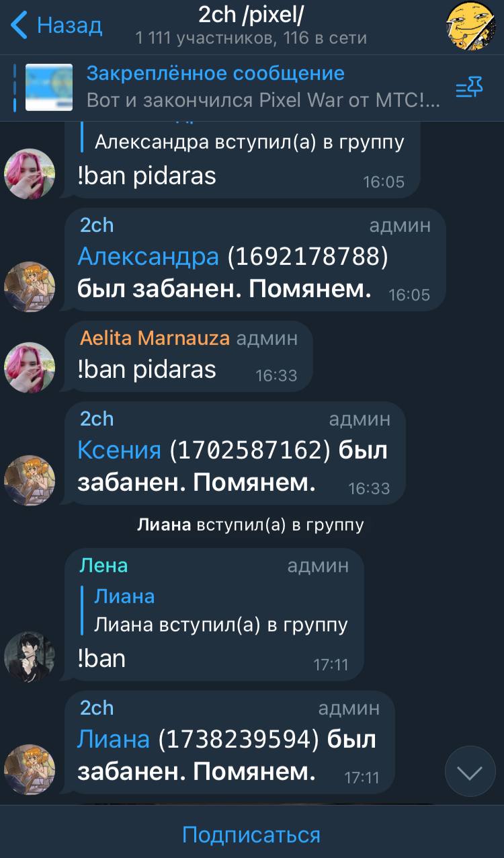The image size is (504, 858).
Task: Open the Ксения user mention link
Action: [120, 450]
